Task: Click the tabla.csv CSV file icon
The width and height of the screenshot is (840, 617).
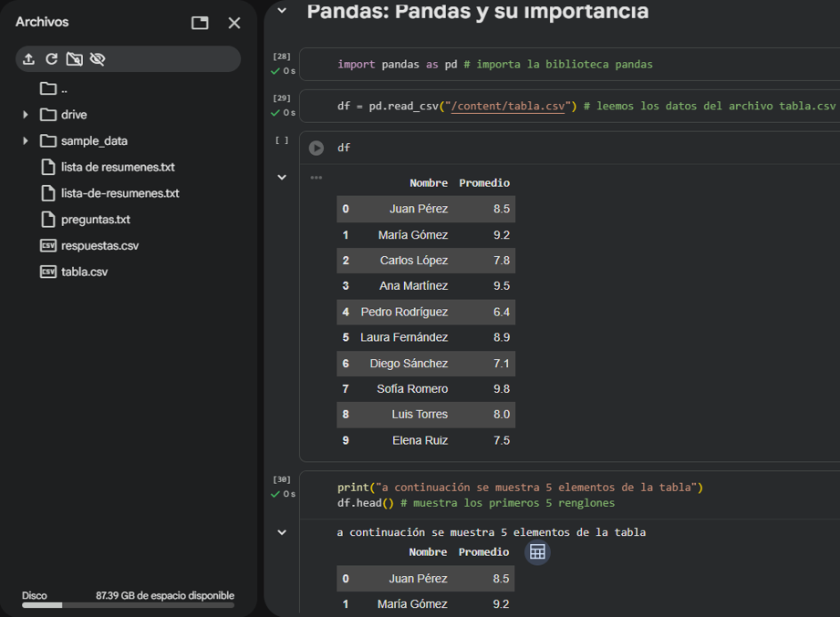Action: click(48, 272)
